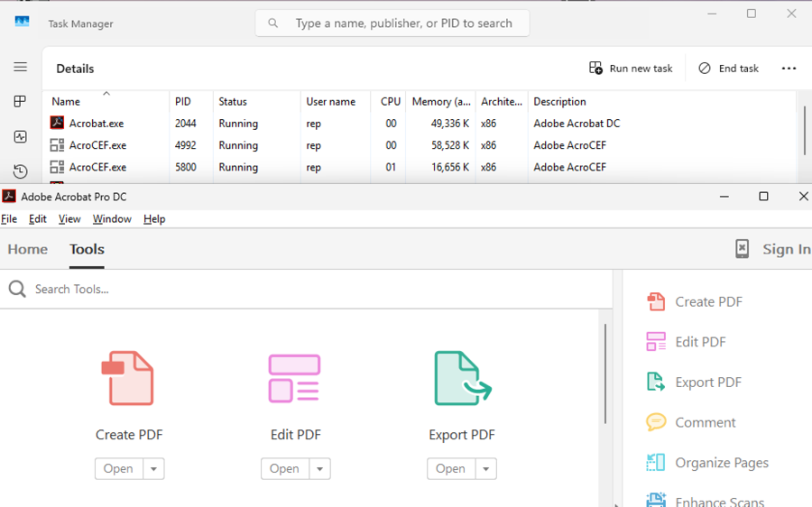
Task: Sort by the Description column header
Action: point(559,102)
